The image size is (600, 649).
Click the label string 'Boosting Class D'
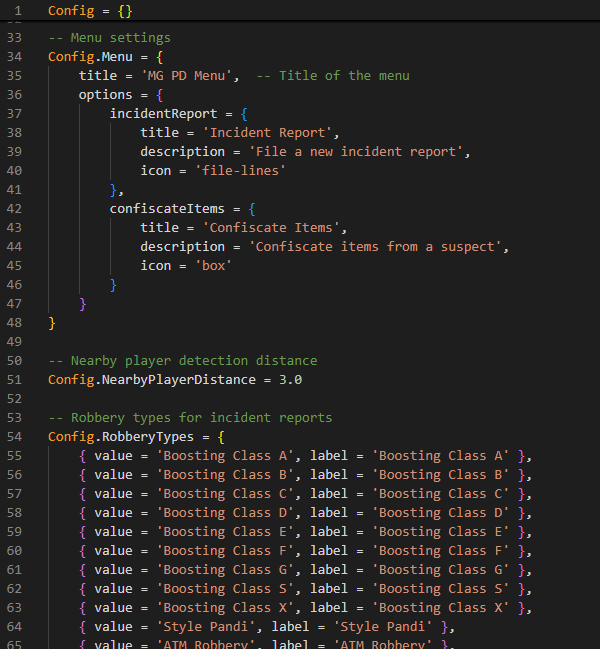click(441, 512)
